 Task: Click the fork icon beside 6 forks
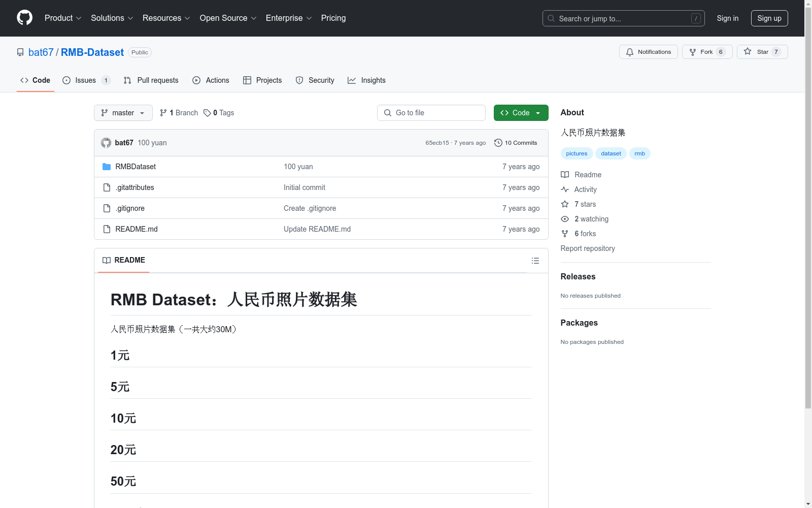click(x=565, y=234)
